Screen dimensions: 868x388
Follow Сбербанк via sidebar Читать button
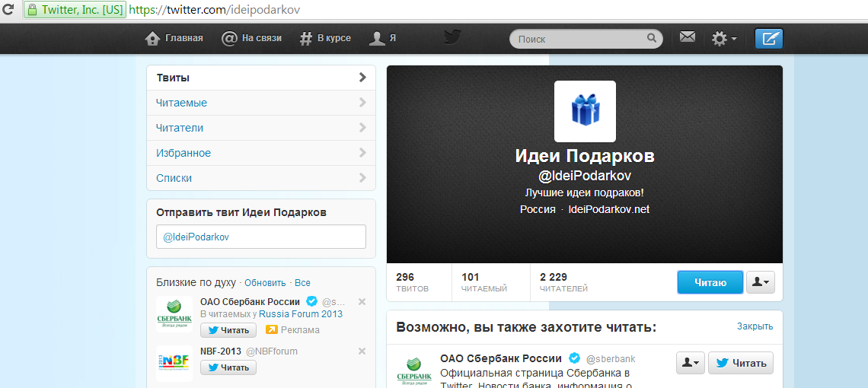click(x=228, y=330)
